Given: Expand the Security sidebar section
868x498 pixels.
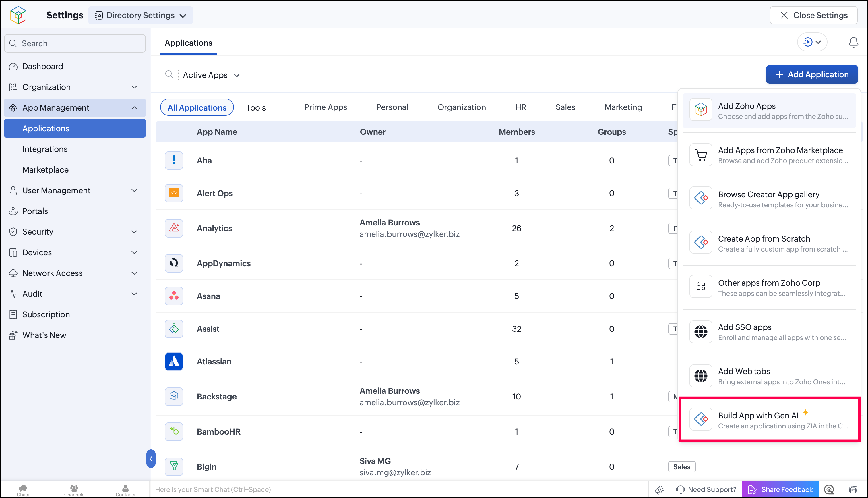Looking at the screenshot, I should [x=75, y=231].
